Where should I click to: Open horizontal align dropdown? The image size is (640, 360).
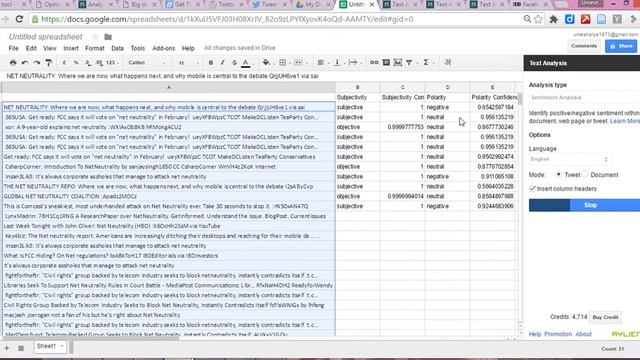(x=322, y=62)
